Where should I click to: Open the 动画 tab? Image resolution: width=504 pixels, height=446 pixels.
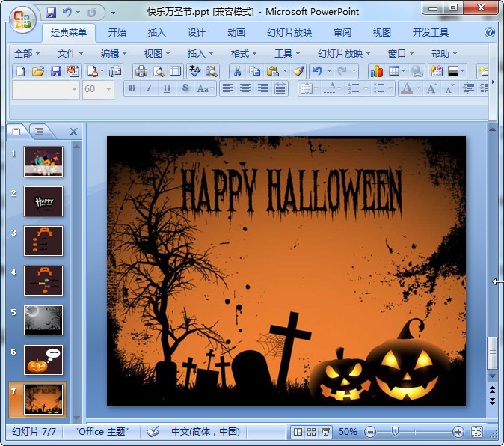(236, 32)
